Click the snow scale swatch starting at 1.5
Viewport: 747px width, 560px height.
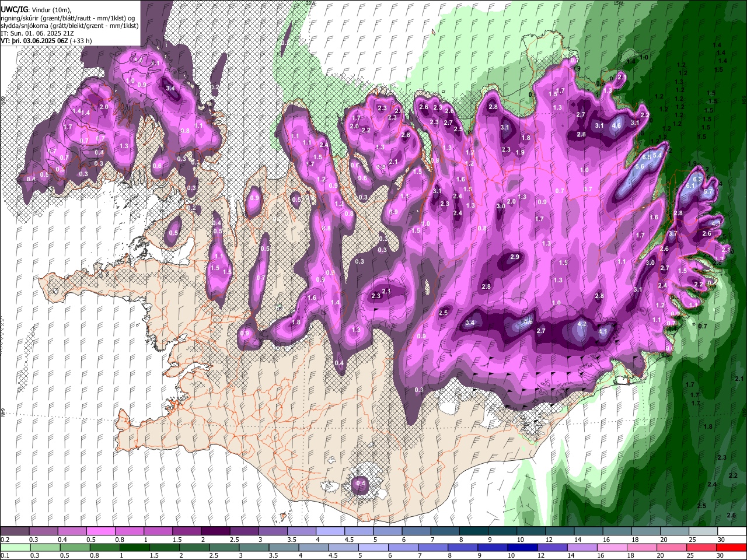click(186, 531)
